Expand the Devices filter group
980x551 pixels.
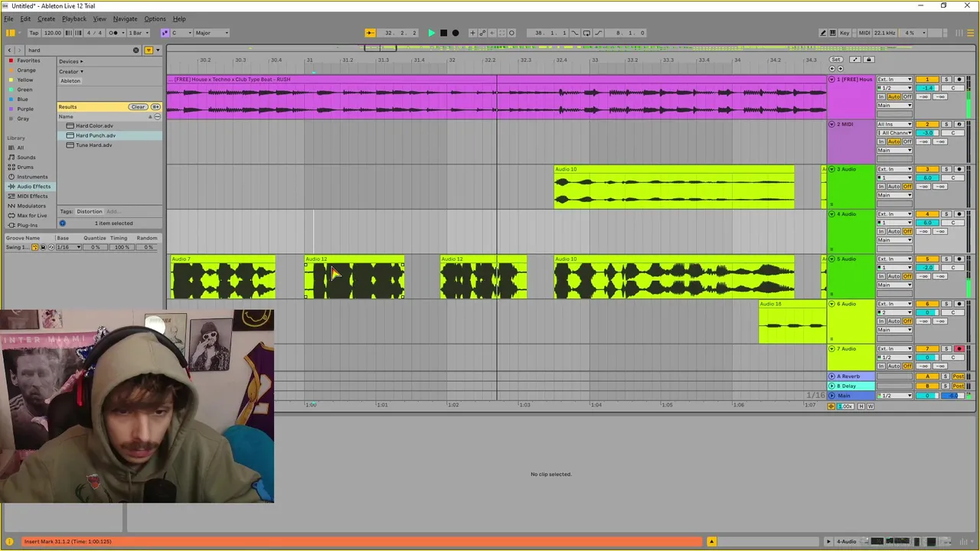[70, 61]
